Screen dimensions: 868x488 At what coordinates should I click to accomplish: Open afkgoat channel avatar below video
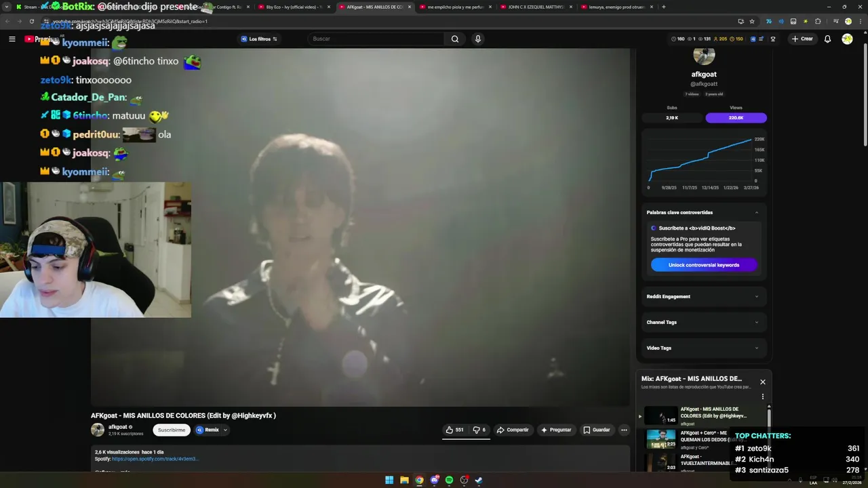click(x=98, y=430)
